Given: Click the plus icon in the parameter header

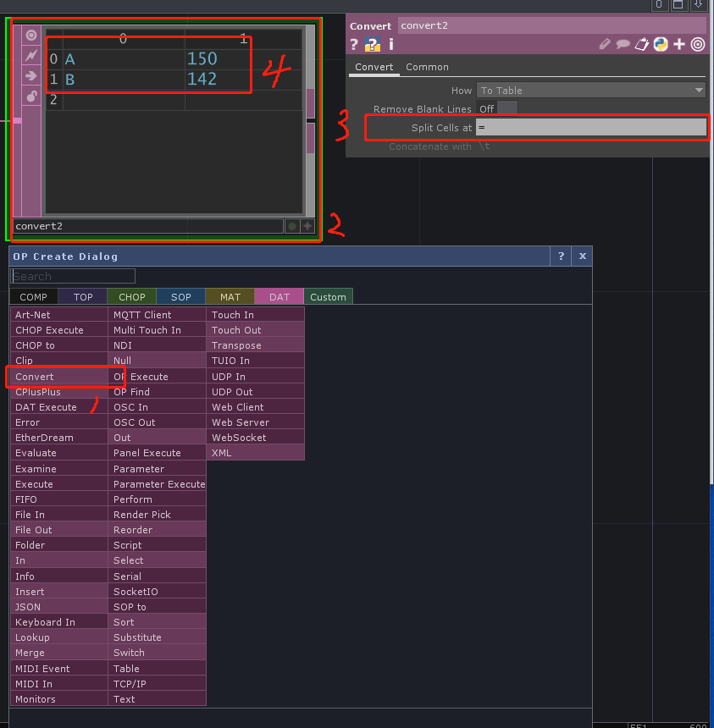Looking at the screenshot, I should 680,44.
